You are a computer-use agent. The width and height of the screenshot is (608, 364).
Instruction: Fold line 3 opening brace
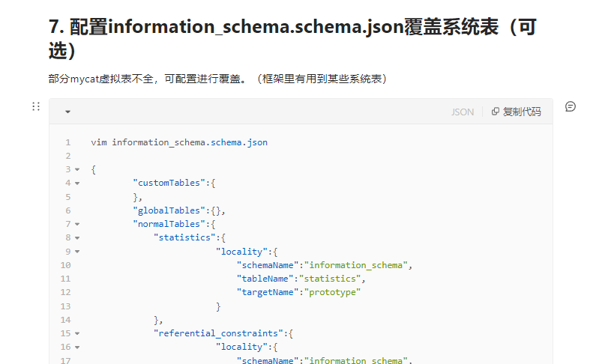[77, 169]
